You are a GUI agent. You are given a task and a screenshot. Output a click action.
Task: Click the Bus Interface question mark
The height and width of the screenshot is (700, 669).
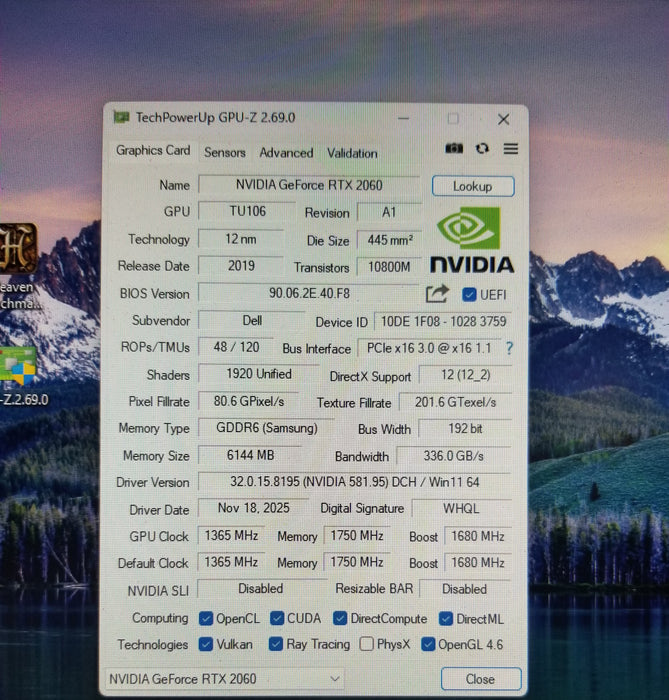pos(509,348)
